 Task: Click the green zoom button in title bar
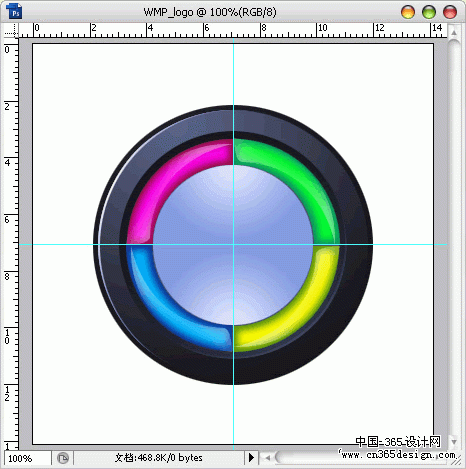point(429,12)
